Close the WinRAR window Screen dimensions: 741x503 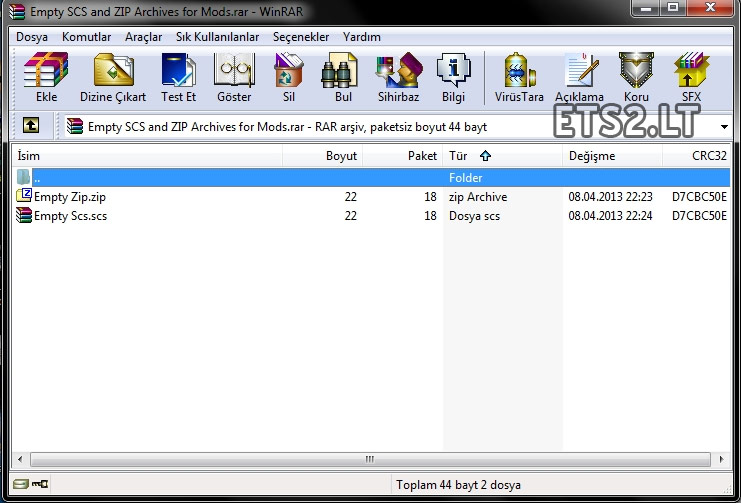tap(709, 8)
